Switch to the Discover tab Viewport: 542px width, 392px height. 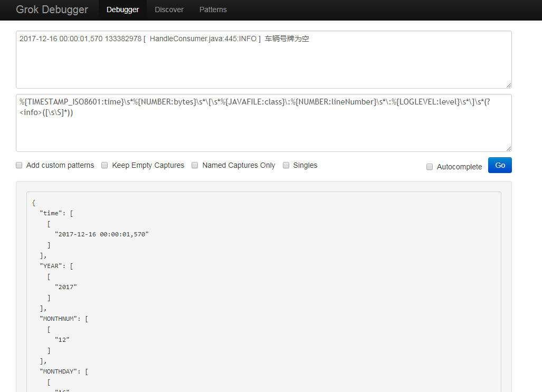coord(169,9)
